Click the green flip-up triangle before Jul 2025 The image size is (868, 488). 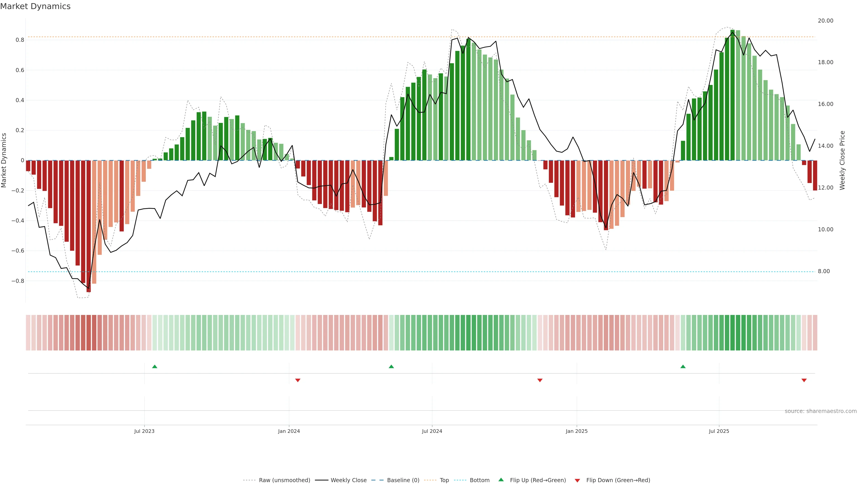click(683, 366)
